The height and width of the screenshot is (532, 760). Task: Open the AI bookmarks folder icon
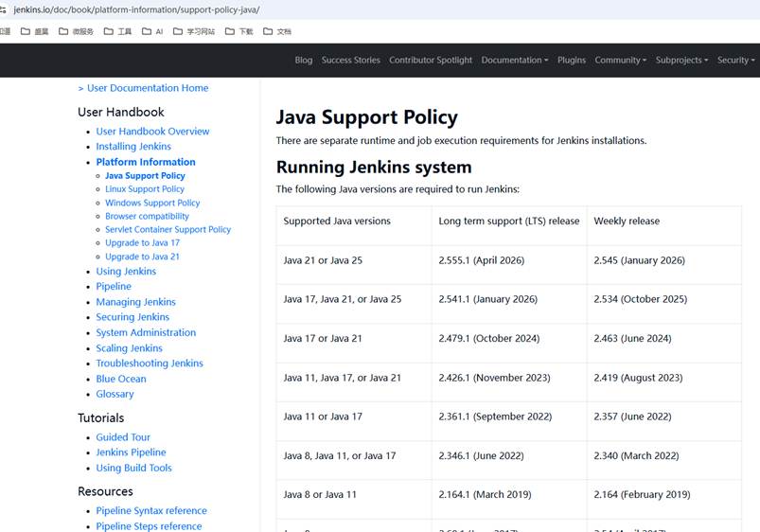coord(147,31)
